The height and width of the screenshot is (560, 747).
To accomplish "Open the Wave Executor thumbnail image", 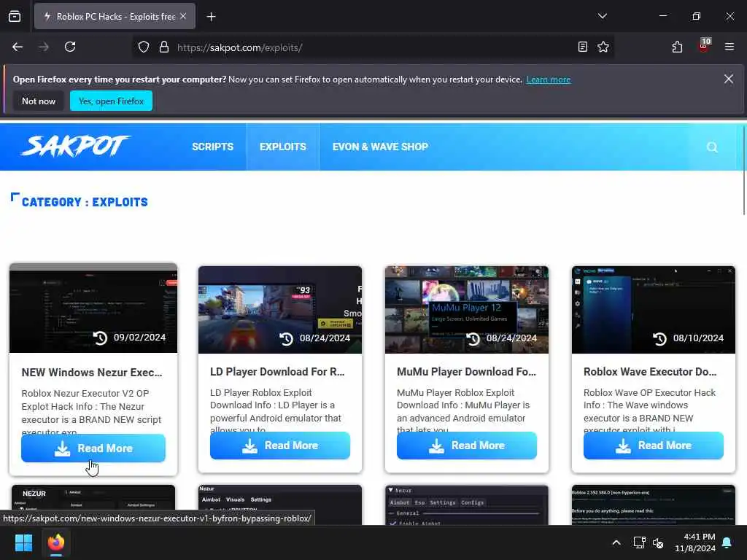I will coord(654,309).
